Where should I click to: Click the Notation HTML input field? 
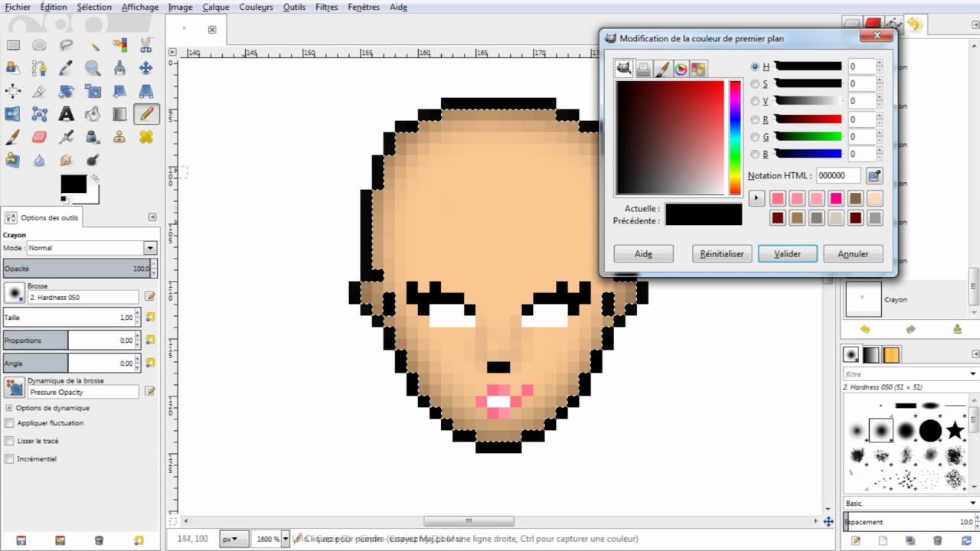click(838, 176)
